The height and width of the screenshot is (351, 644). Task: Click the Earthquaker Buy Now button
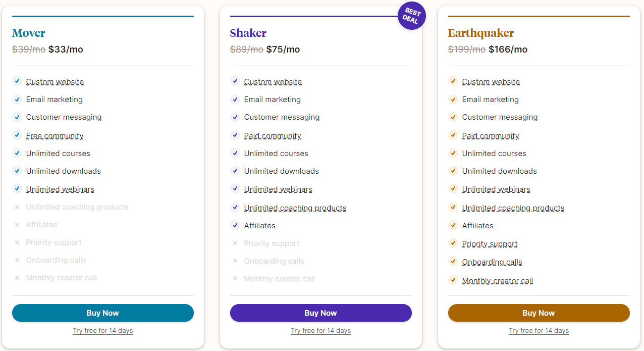pyautogui.click(x=539, y=313)
